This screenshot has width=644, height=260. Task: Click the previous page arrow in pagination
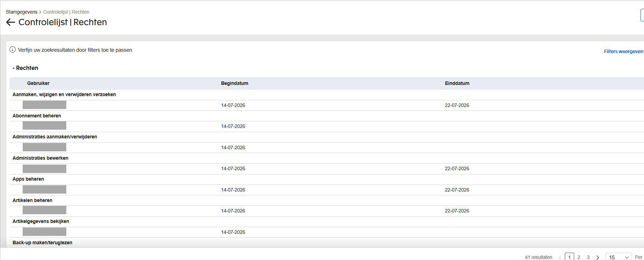560,257
